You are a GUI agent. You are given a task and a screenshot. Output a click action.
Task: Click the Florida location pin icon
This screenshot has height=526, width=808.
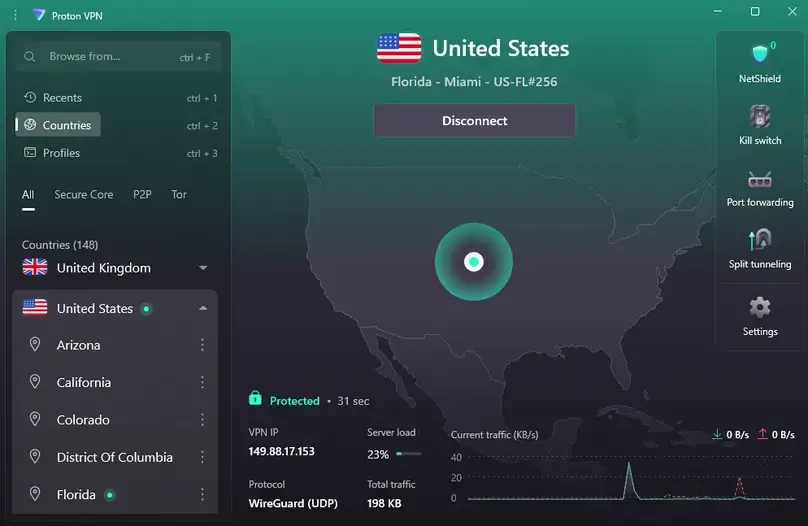pos(35,494)
